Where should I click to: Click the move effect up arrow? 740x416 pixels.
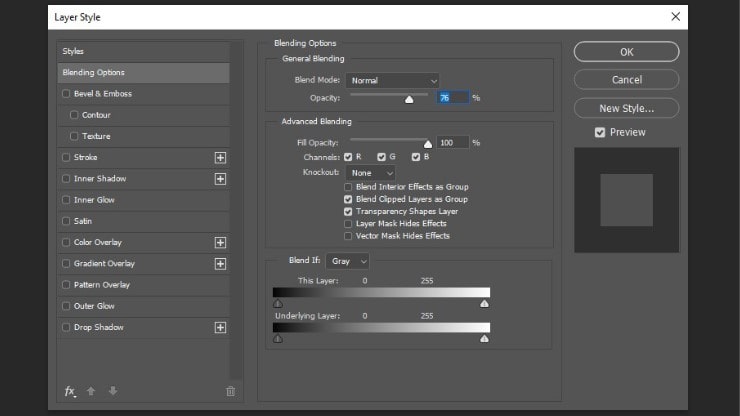91,391
